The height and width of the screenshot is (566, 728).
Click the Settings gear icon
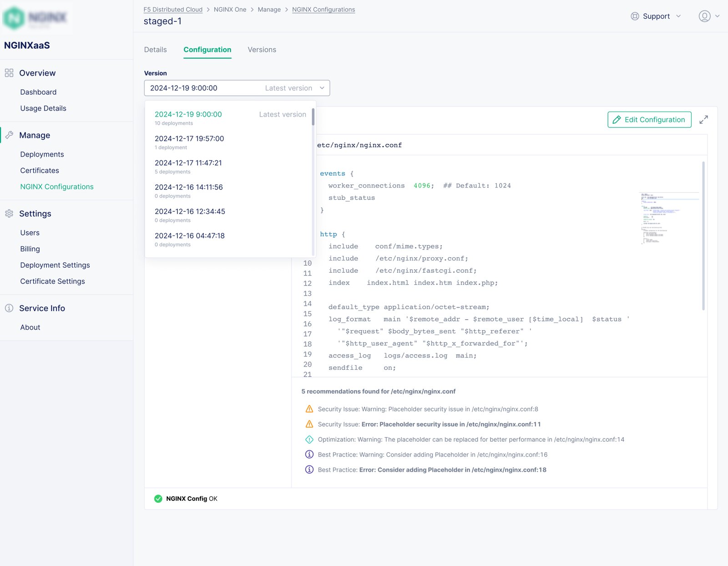9,214
